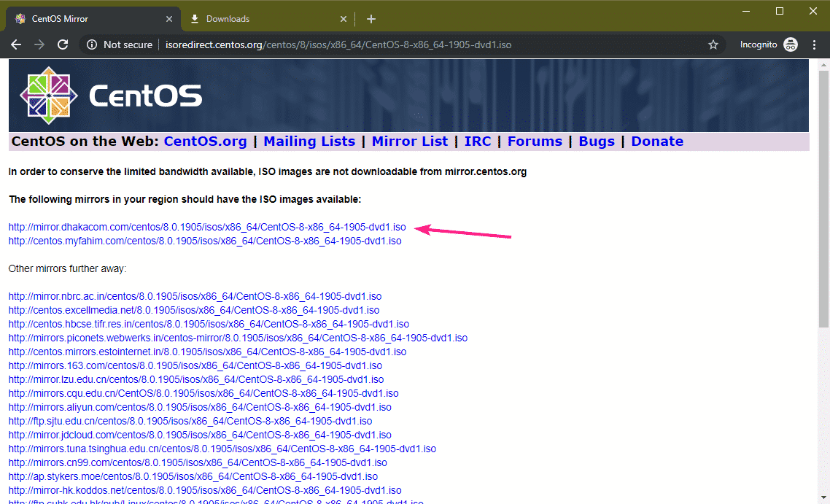Click the CentOS logo in the banner
Screen dimensions: 830x504
(111, 96)
